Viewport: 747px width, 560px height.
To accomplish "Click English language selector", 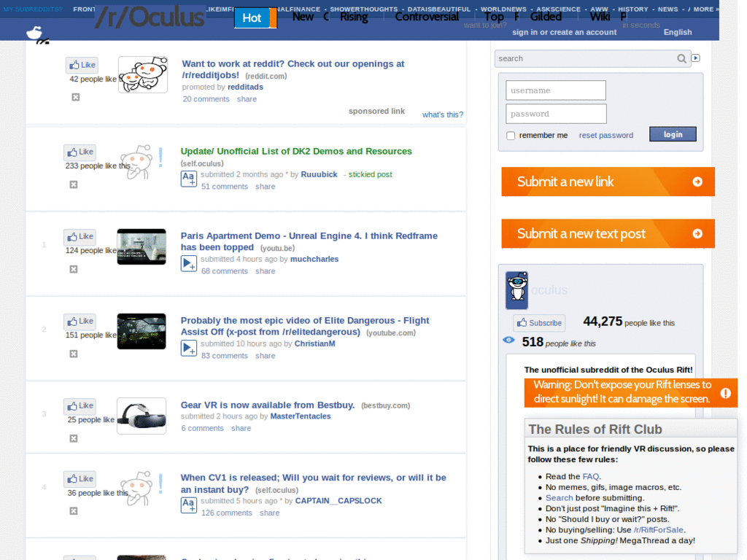I will click(x=678, y=32).
